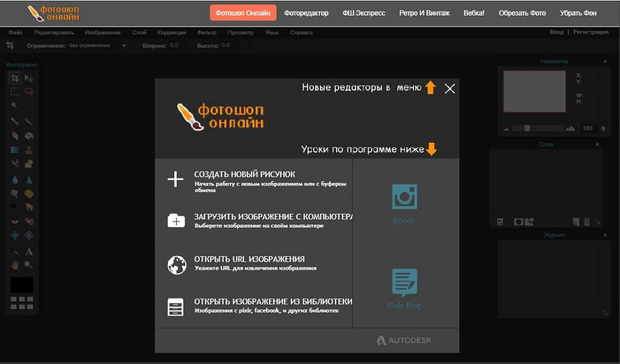Go to the ФШ Экспресс nav link
The height and width of the screenshot is (364, 620).
(364, 13)
